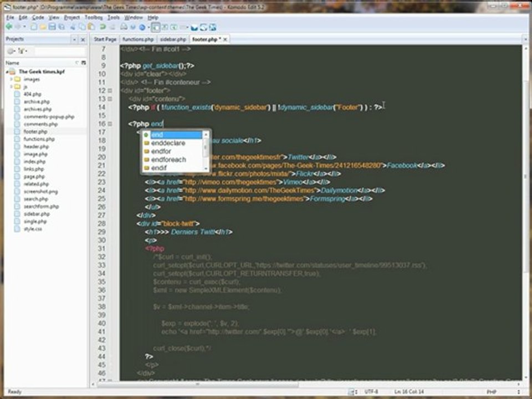The width and height of the screenshot is (532, 399).
Task: Select screenshot.png in the project tree
Action: pos(40,191)
